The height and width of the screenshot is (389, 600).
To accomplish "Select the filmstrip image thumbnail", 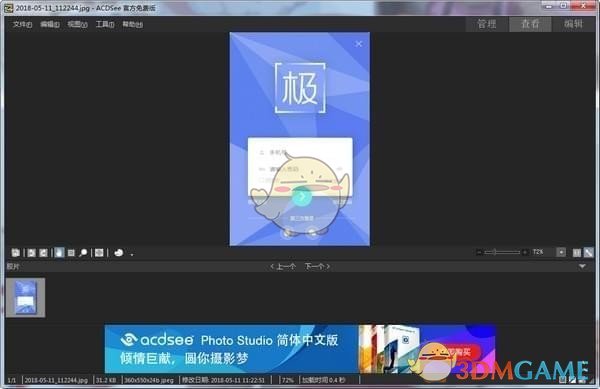I will coord(26,298).
